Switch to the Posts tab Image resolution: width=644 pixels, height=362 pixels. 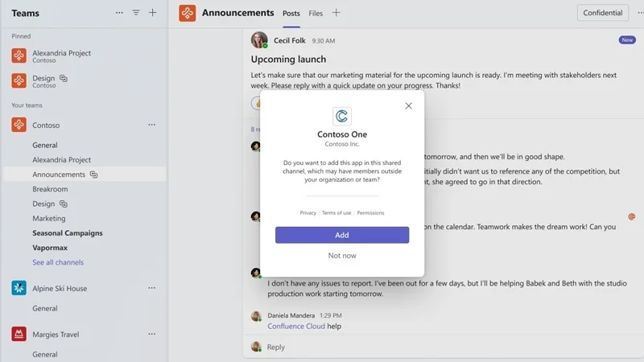291,13
